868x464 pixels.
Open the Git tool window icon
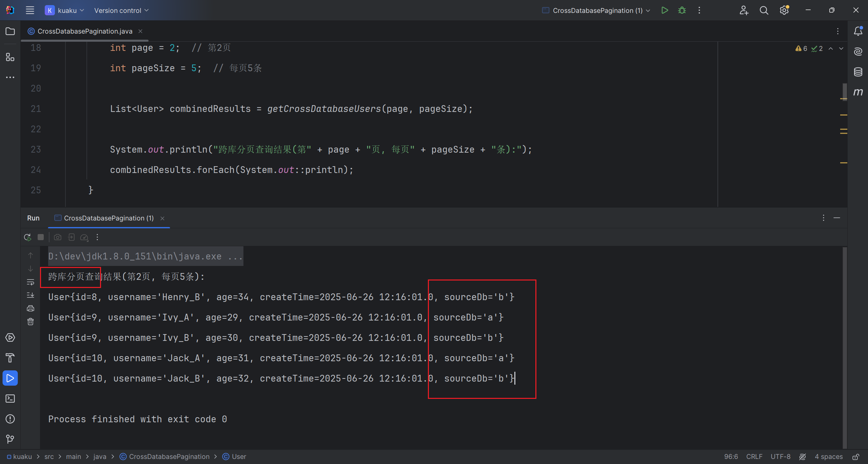click(10, 439)
